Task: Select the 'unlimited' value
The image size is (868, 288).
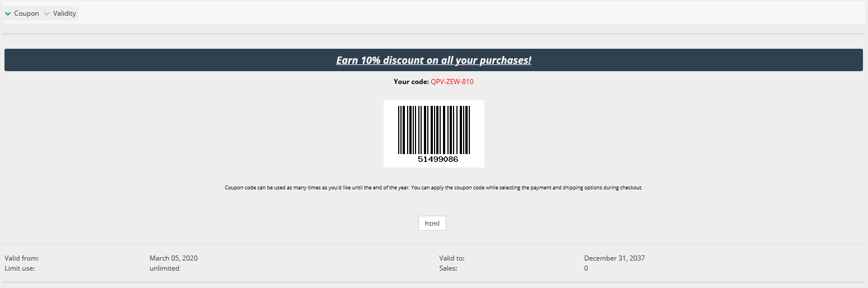Action: (164, 268)
